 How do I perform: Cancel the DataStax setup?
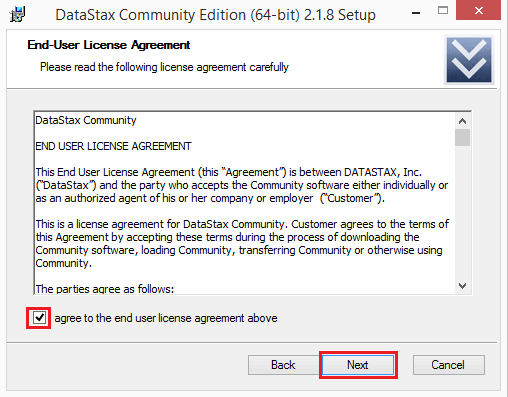click(x=448, y=365)
